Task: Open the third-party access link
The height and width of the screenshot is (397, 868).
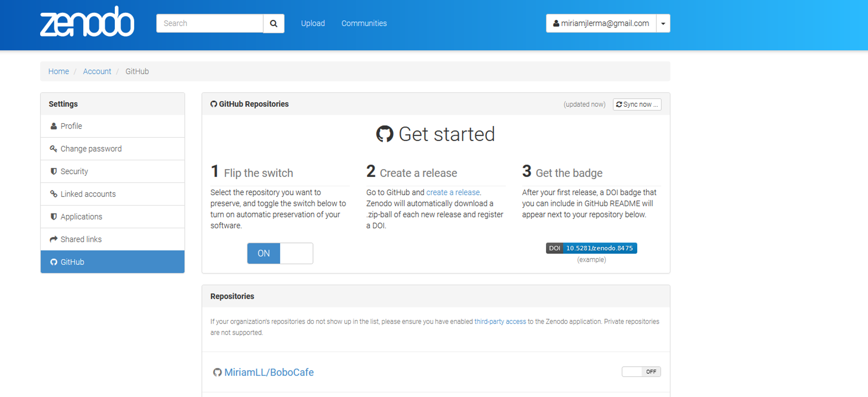Action: point(500,321)
